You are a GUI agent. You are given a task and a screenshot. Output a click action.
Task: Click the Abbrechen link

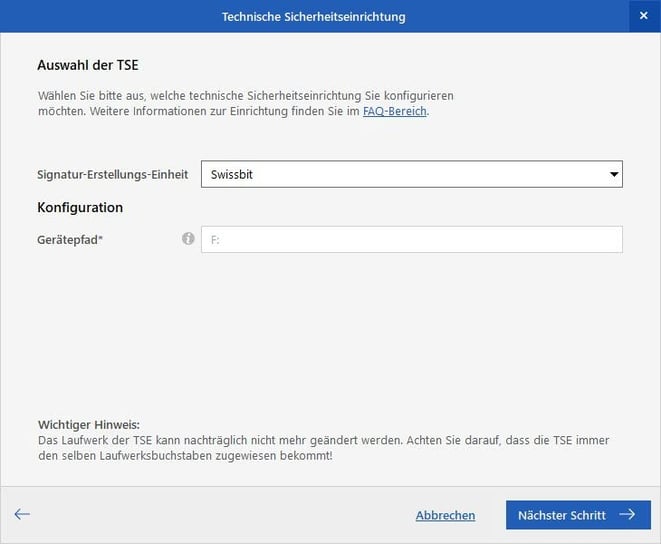[x=445, y=515]
